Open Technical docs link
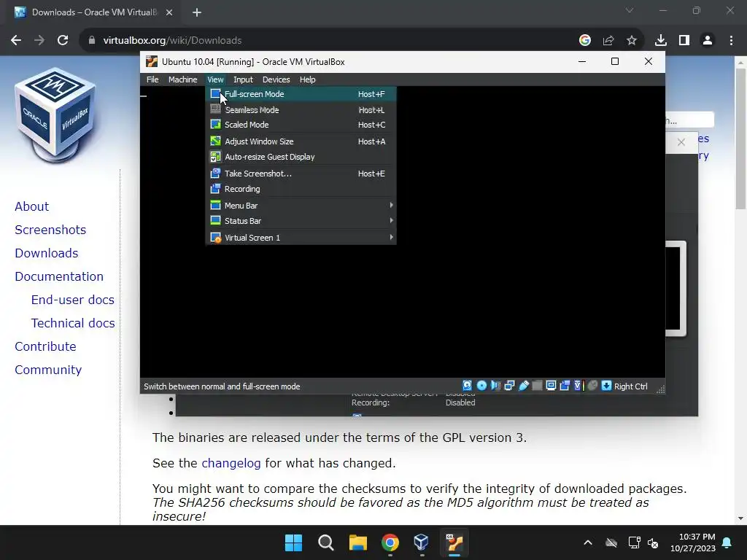 [73, 323]
